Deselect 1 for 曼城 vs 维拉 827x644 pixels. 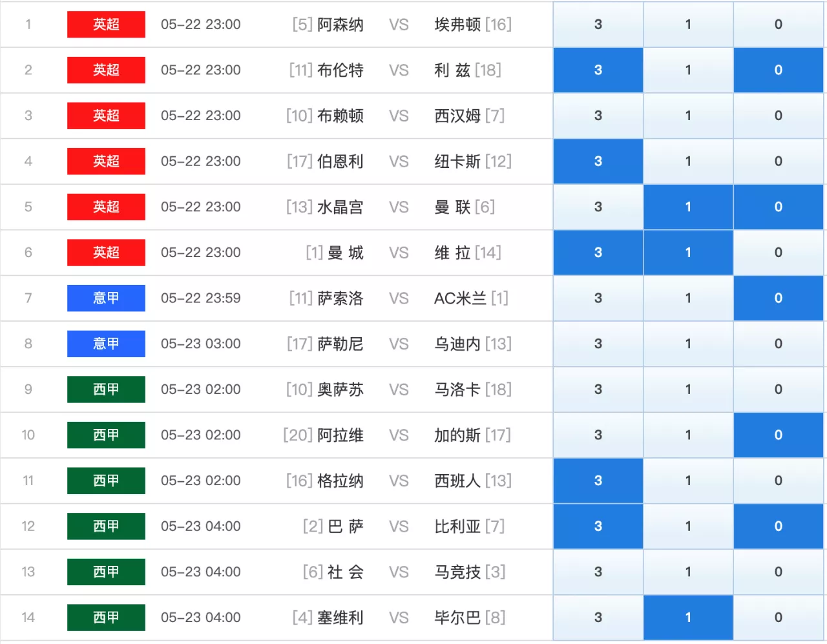(688, 253)
